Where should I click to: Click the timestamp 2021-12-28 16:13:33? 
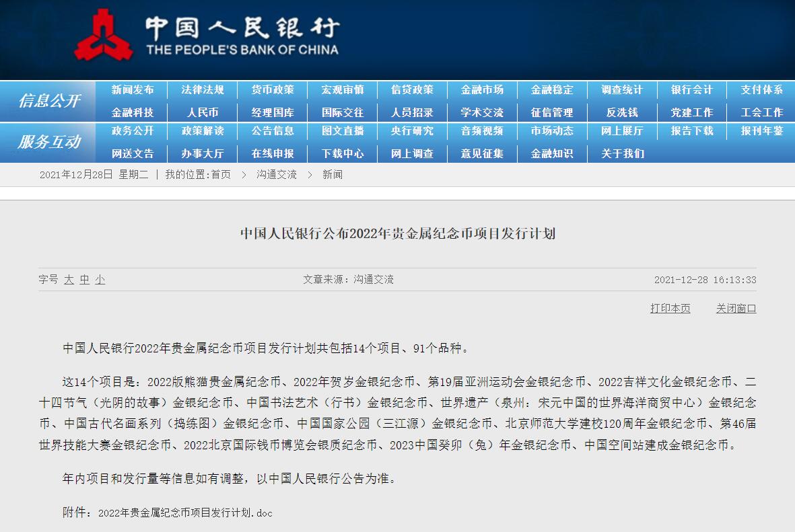tap(705, 280)
